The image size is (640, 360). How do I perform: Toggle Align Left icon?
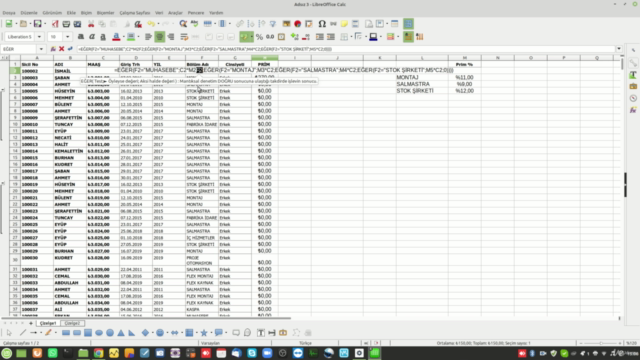(x=148, y=37)
